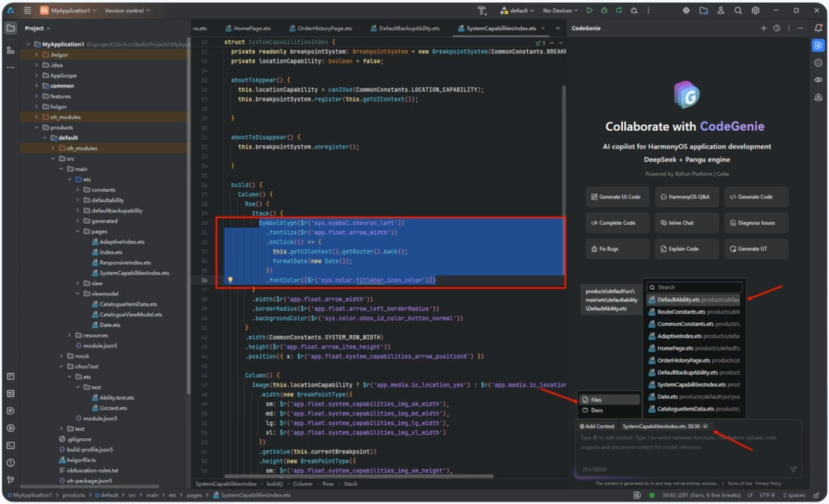Toggle eye icon on SystemCapabilitiesIndex.ets context chip

click(705, 426)
